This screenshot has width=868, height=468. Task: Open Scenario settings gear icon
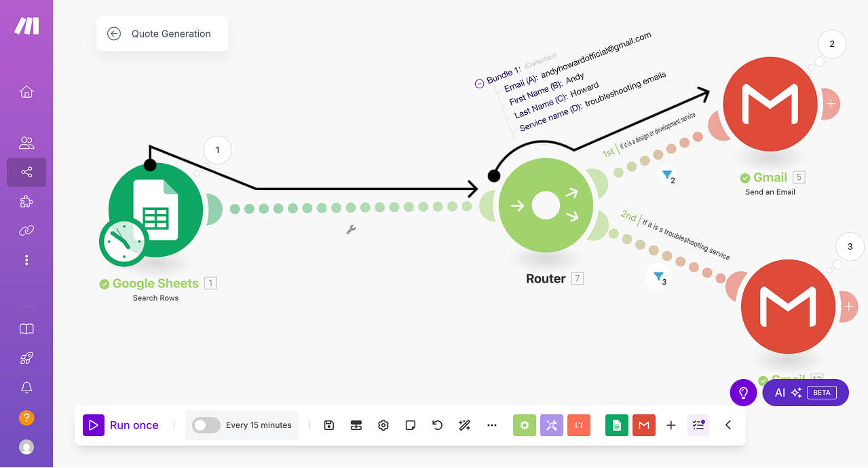[x=383, y=425]
